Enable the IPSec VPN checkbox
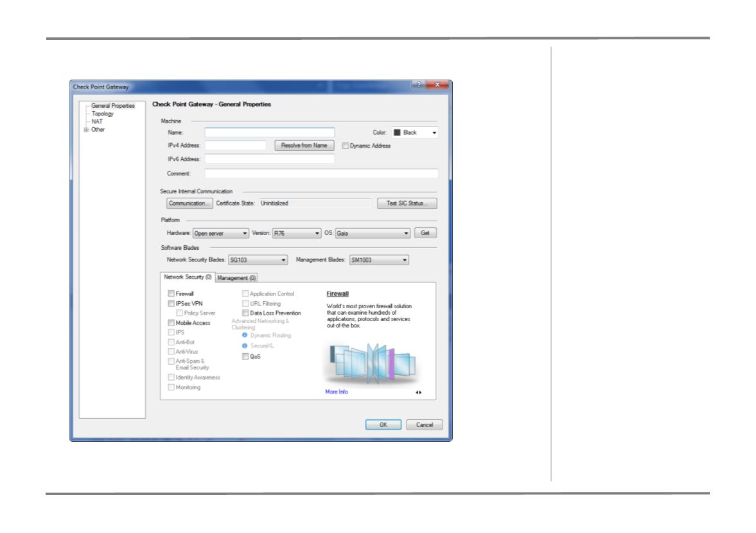The image size is (756, 533). click(x=171, y=304)
